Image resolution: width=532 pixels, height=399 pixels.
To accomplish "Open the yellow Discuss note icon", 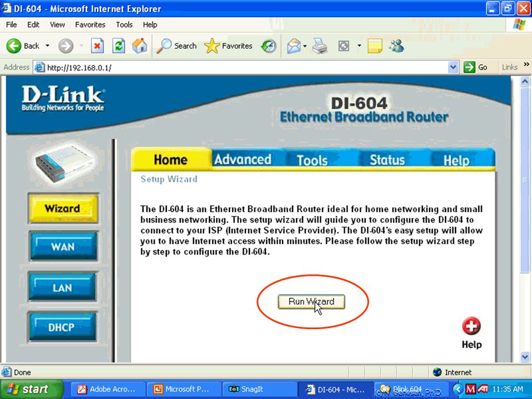I will [375, 46].
